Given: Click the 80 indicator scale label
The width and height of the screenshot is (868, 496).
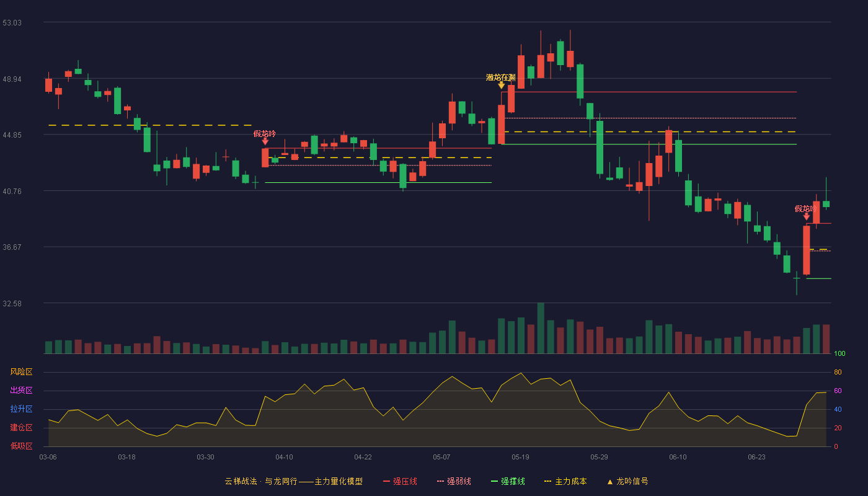Looking at the screenshot, I should tap(838, 372).
